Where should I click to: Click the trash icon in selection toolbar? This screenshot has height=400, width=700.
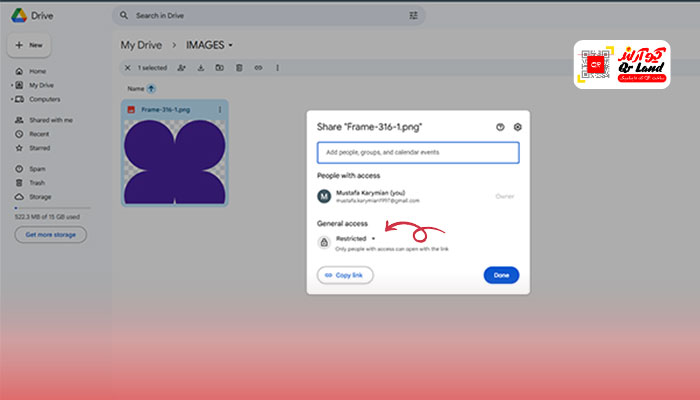point(238,68)
